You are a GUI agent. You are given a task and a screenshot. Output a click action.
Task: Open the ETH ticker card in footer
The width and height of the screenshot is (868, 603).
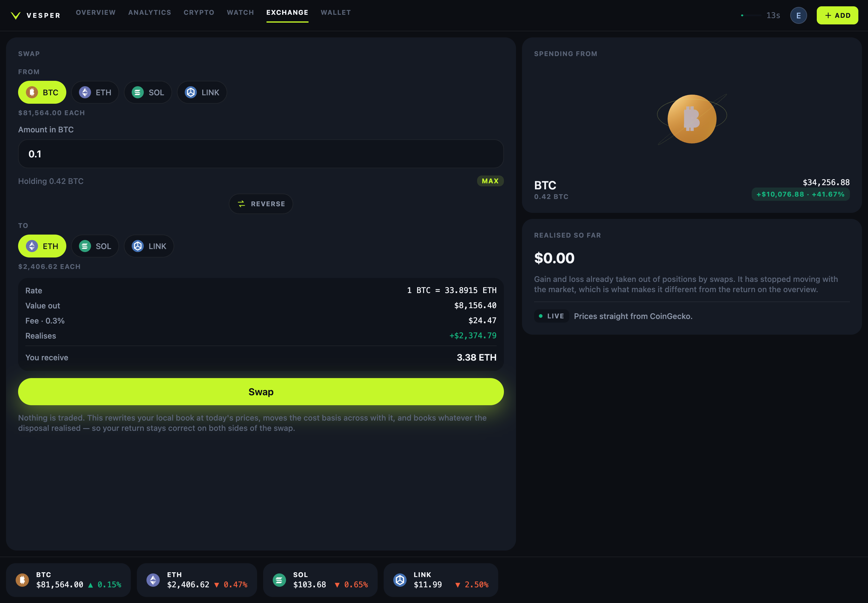click(197, 580)
